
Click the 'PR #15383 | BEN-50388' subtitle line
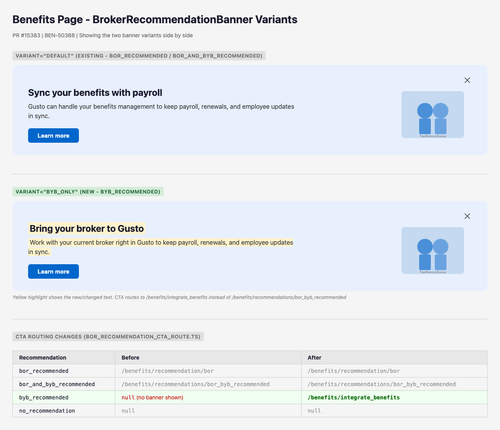click(x=103, y=35)
